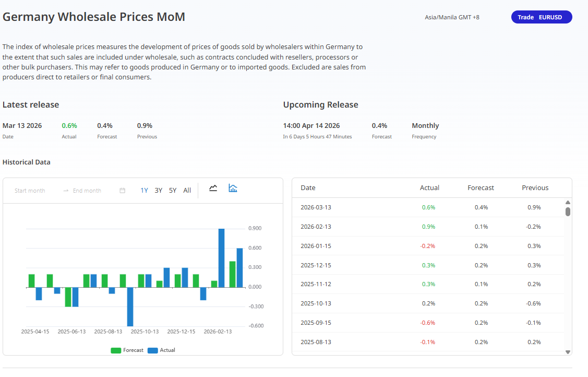Select the 5Y time range
Screen dimensions: 588x377
173,191
